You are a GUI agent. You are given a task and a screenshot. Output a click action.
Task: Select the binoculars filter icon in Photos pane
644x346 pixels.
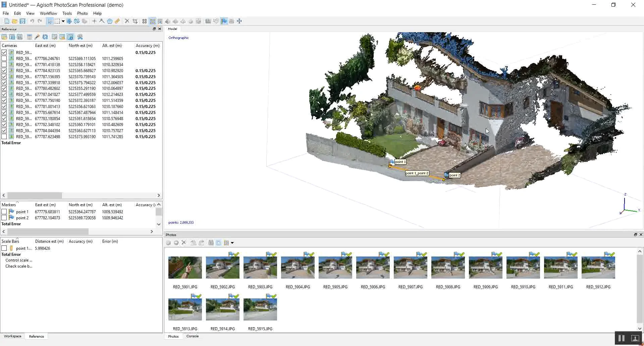[x=211, y=243]
